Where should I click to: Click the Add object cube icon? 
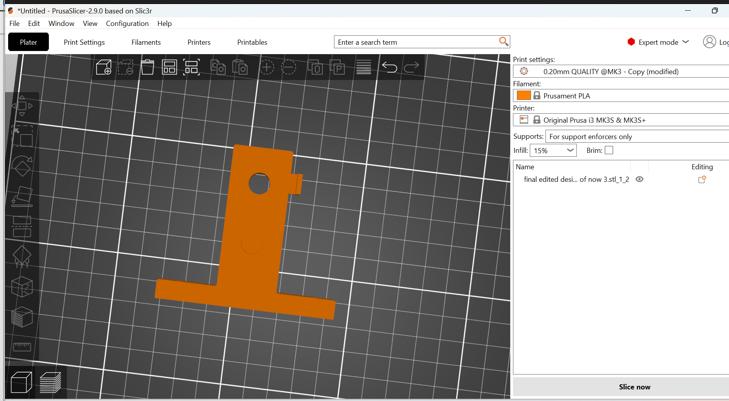[x=104, y=67]
